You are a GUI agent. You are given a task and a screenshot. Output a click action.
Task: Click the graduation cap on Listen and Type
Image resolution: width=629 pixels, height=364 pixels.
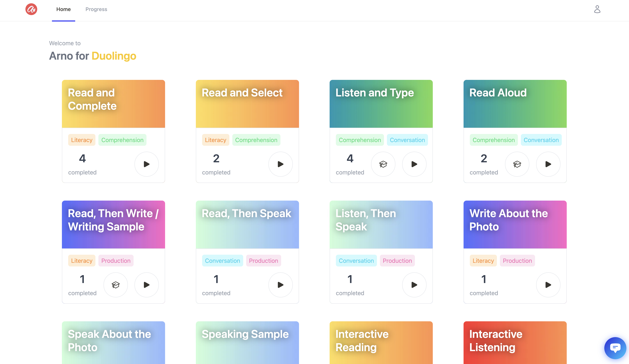(x=383, y=164)
